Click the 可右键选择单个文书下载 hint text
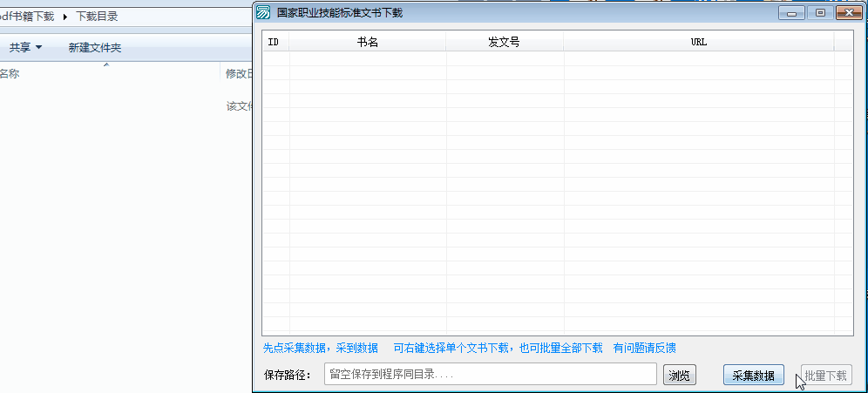The height and width of the screenshot is (393, 868). (x=498, y=348)
